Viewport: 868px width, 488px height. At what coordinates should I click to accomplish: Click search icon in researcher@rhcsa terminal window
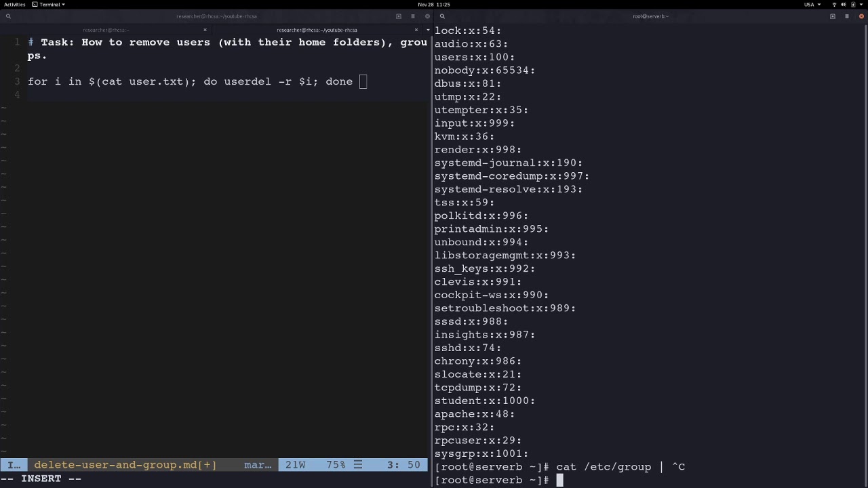[8, 16]
